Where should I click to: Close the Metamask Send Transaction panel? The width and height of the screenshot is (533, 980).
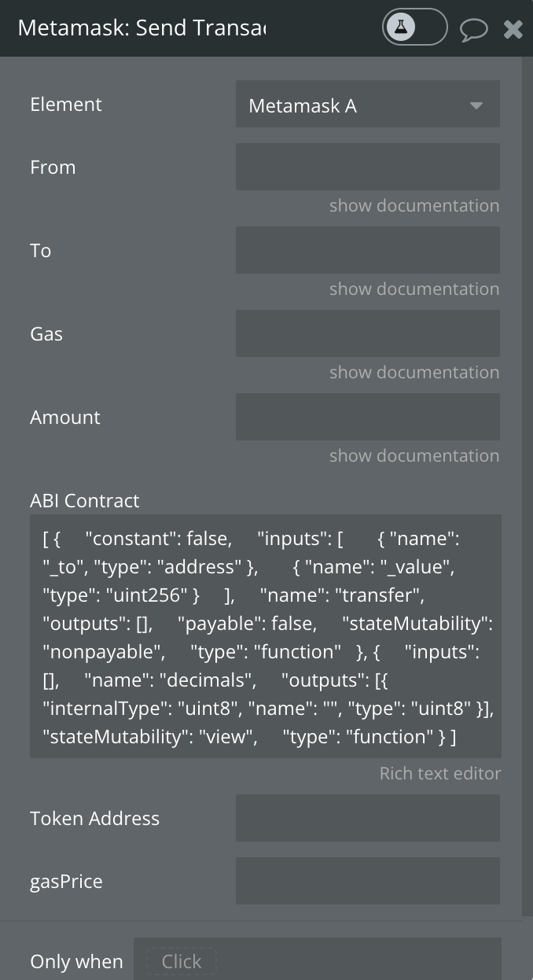[513, 29]
